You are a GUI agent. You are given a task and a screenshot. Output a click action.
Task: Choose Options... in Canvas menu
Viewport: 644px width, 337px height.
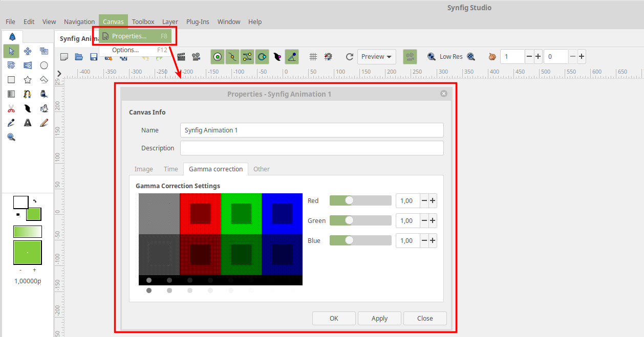tap(135, 50)
